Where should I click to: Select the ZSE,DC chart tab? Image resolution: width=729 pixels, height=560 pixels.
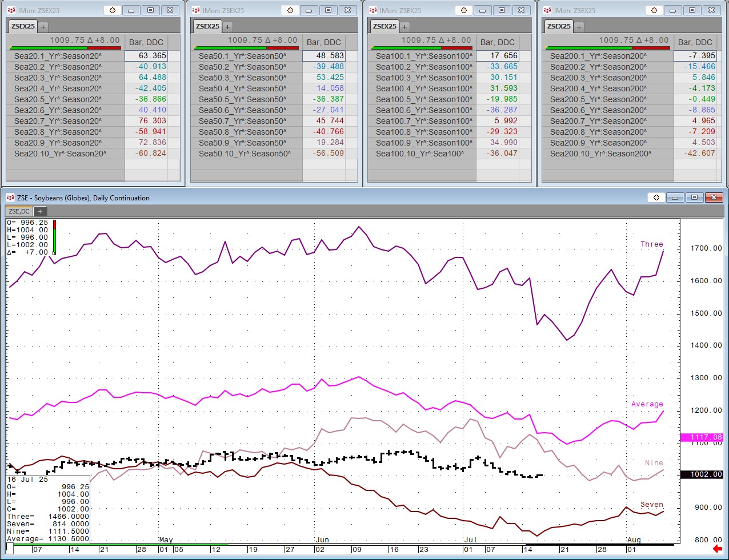19,211
